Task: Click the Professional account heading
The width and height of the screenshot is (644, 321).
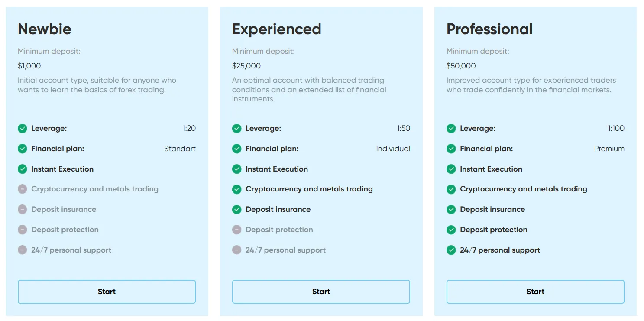Action: click(489, 29)
